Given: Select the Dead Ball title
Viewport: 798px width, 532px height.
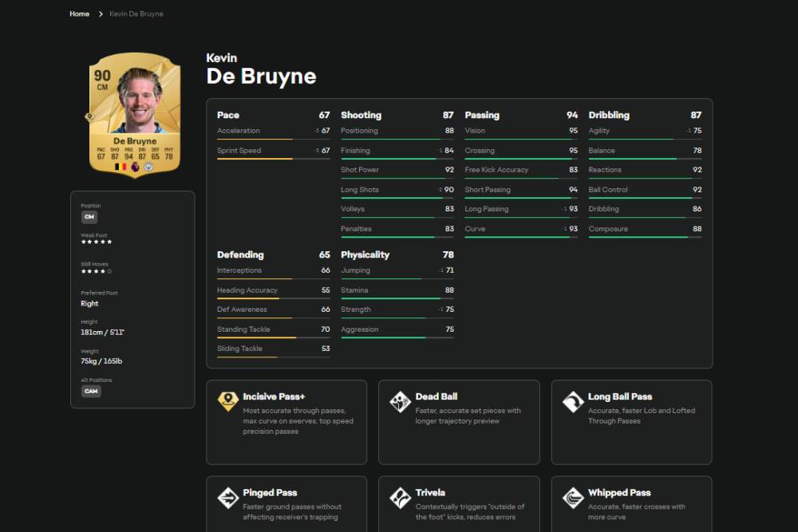Looking at the screenshot, I should coord(437,396).
